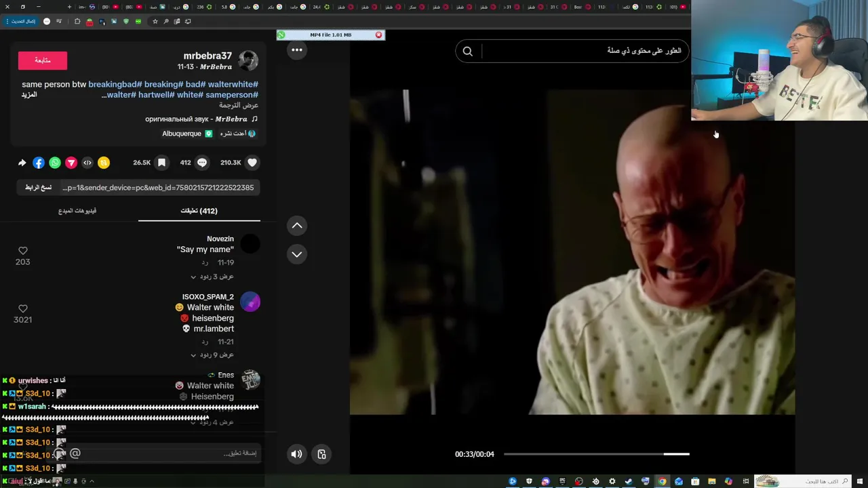Screen dimensions: 868x488
Task: Like ISOXO_SPAM_2's comment heart
Action: click(x=22, y=308)
